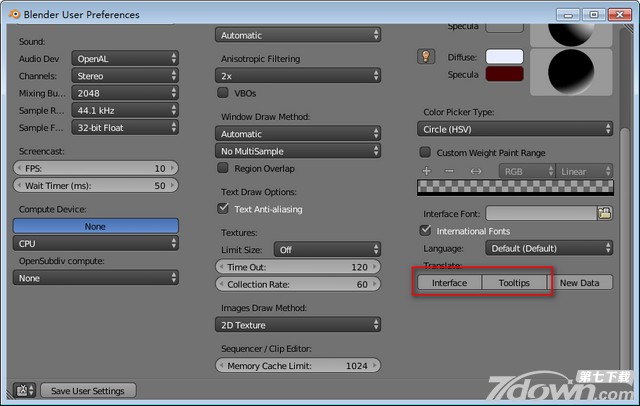Select None as the compute device
This screenshot has width=640, height=406.
pyautogui.click(x=96, y=226)
